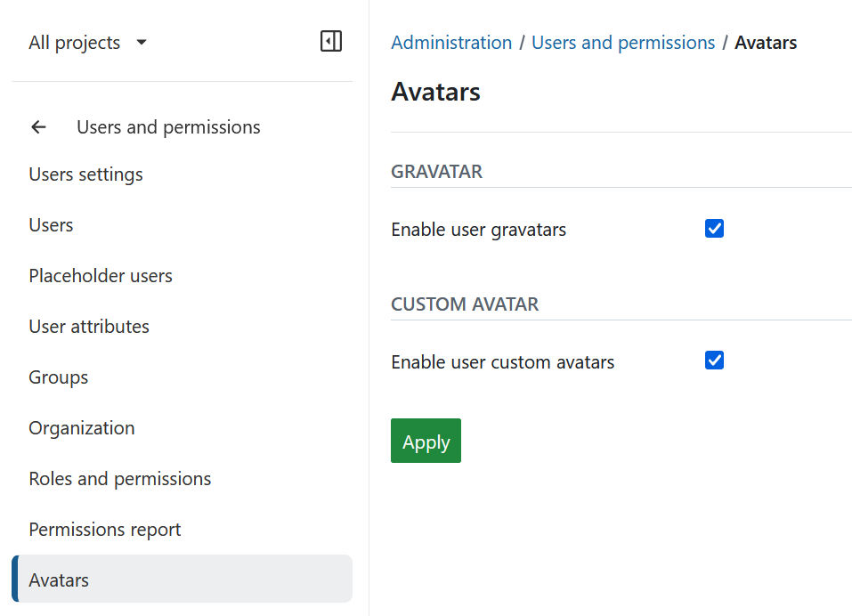Open Users and permissions breadcrumb link

pos(622,43)
